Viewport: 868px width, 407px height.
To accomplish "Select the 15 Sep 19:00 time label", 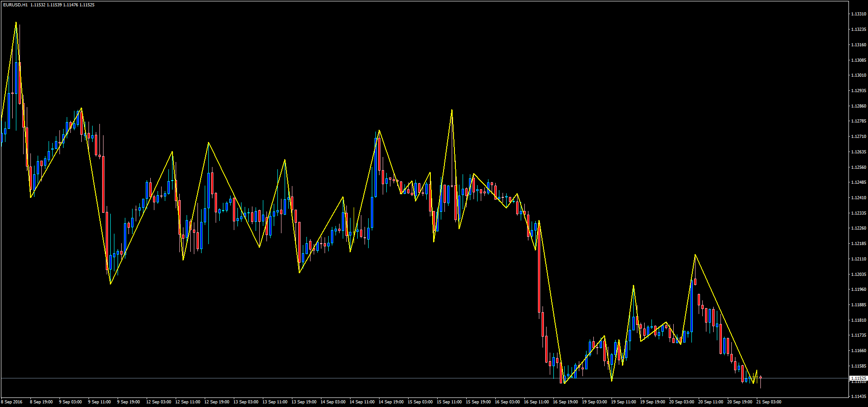I will pos(478,402).
